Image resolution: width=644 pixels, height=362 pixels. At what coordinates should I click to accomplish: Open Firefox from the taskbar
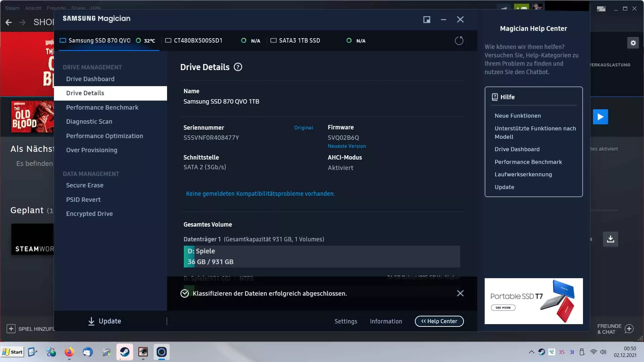point(69,352)
